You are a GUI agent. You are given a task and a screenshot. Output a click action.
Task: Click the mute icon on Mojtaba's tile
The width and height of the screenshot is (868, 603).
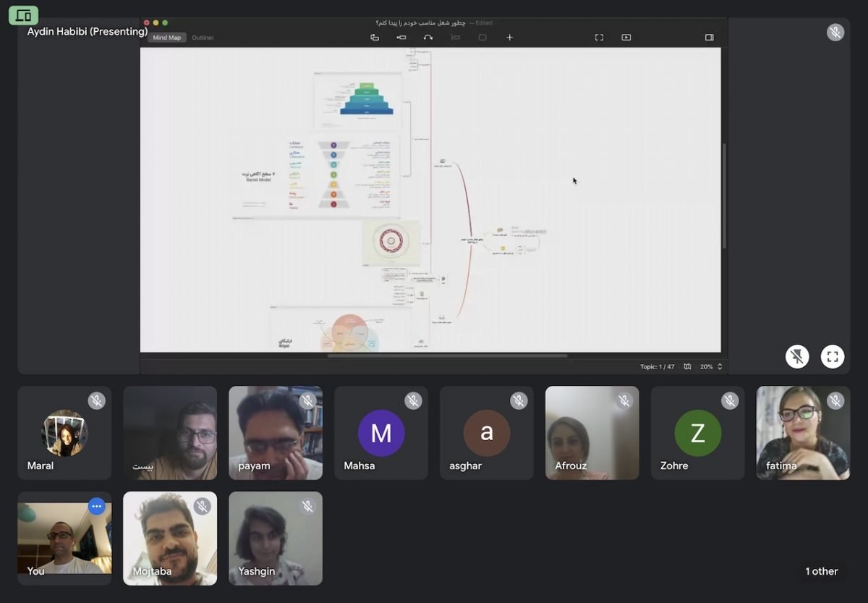point(203,507)
